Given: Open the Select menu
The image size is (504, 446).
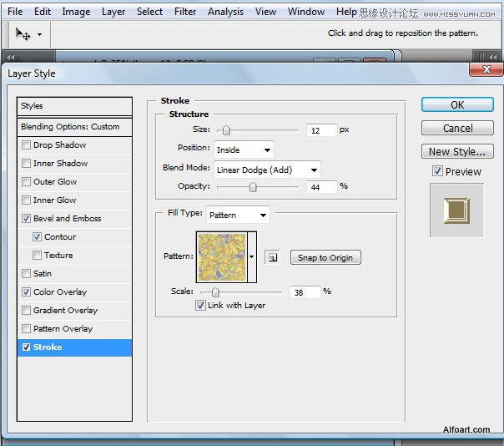Looking at the screenshot, I should (150, 12).
